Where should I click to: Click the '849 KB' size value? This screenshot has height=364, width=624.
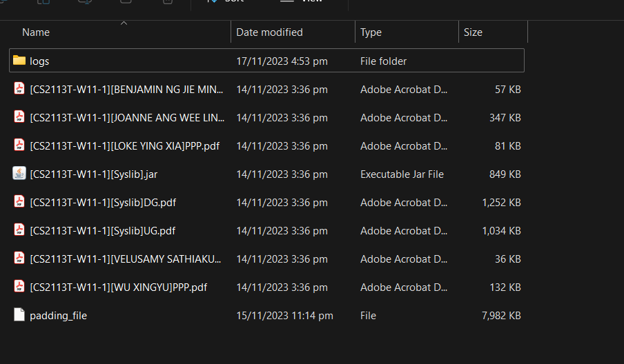[x=505, y=174]
